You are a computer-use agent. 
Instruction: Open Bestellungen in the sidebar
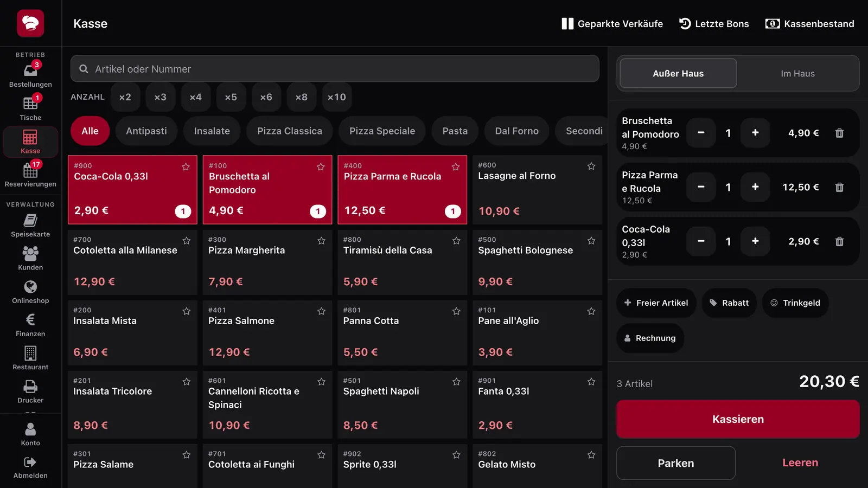(x=30, y=76)
